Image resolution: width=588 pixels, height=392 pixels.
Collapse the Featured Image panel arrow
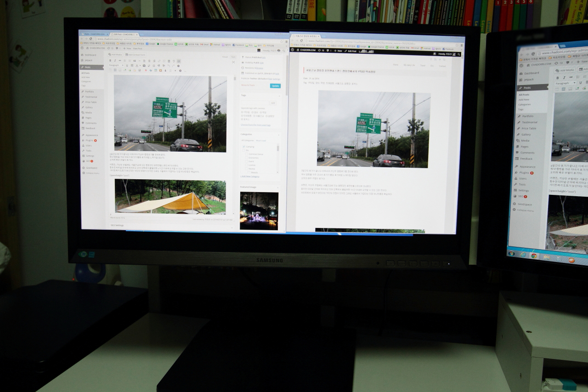[x=277, y=187]
